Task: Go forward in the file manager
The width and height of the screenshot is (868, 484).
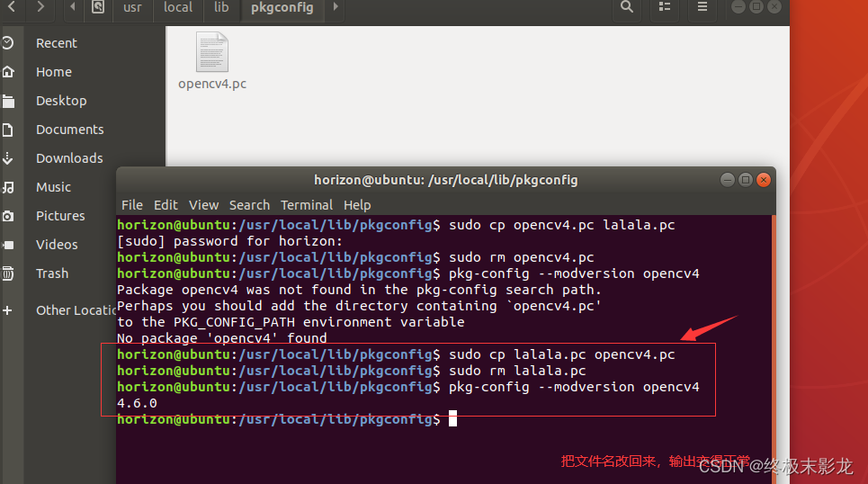Action: 40,7
